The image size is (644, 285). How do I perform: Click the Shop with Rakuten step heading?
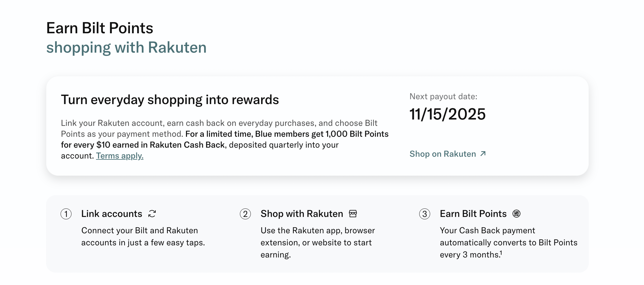click(301, 214)
